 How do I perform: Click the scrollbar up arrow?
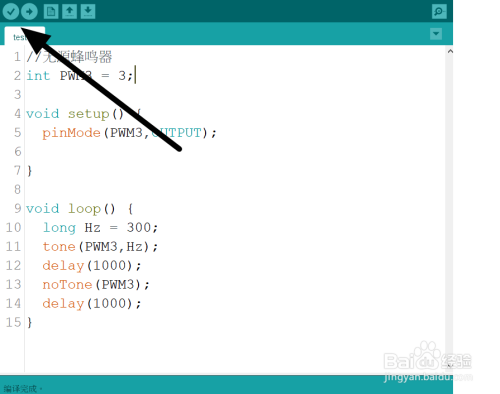click(x=450, y=51)
